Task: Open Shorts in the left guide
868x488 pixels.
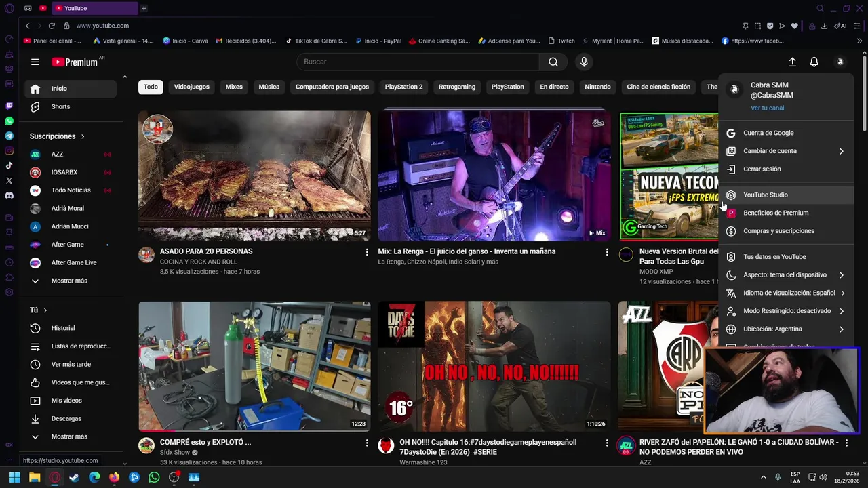Action: pos(71,106)
